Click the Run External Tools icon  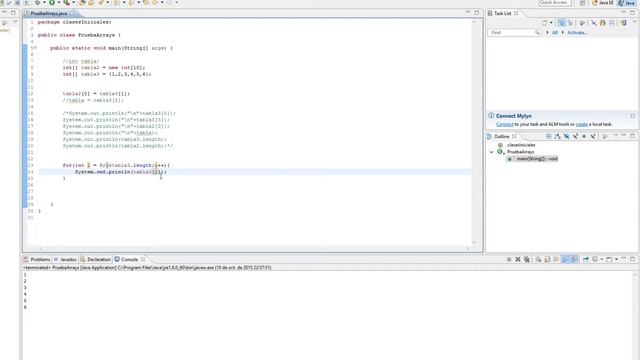(66, 2)
